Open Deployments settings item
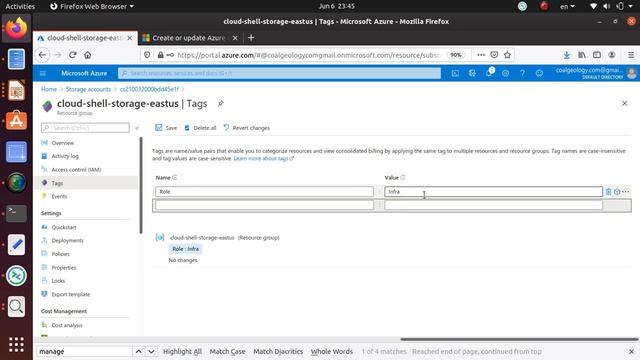The width and height of the screenshot is (640, 360). 67,240
